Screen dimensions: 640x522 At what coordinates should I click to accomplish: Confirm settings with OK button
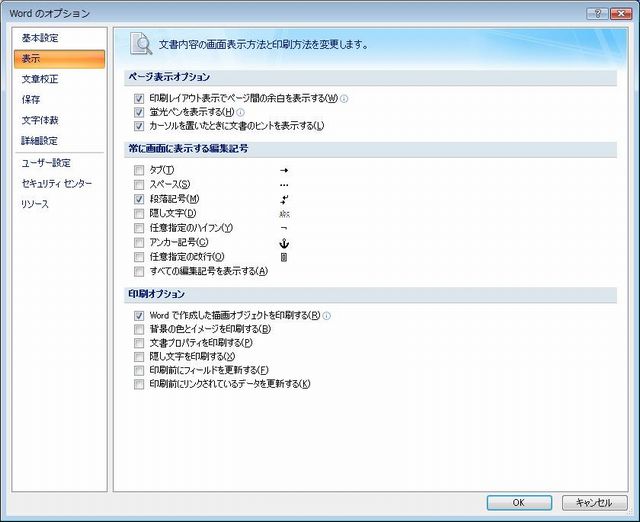519,502
